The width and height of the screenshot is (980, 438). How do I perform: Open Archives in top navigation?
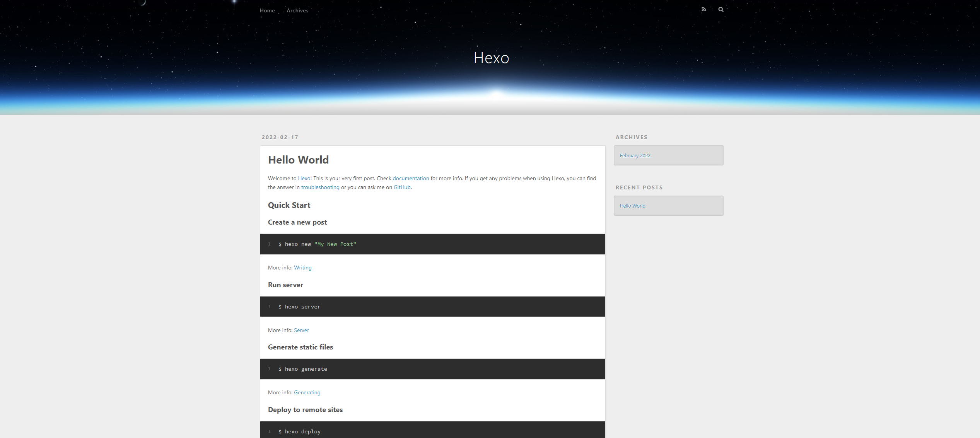[x=297, y=10]
